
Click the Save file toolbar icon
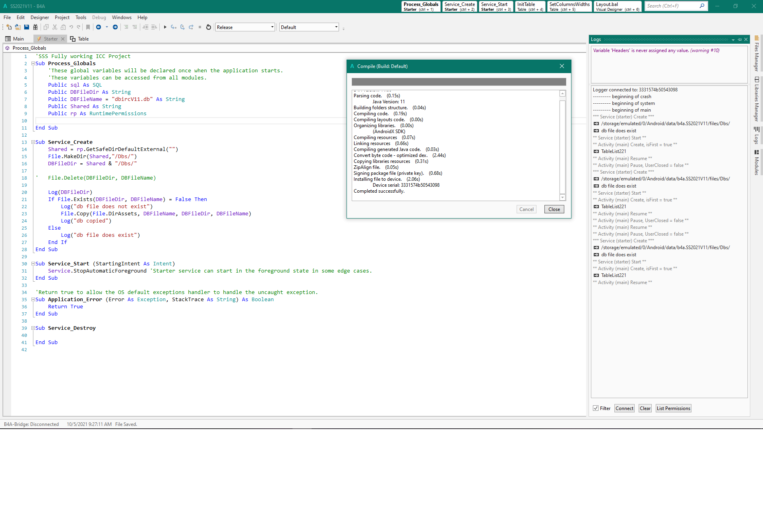pyautogui.click(x=27, y=27)
